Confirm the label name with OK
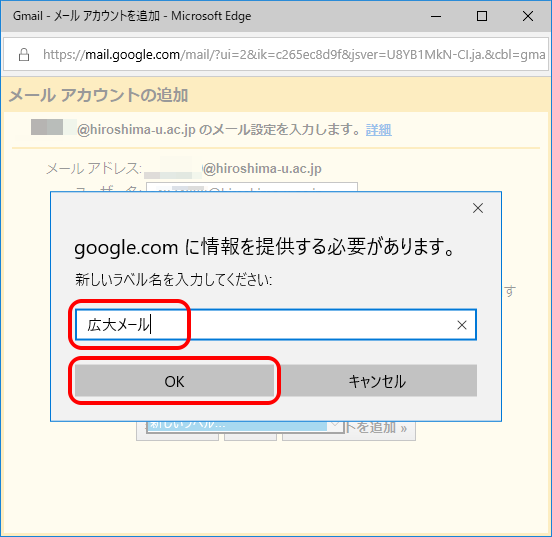 174,381
